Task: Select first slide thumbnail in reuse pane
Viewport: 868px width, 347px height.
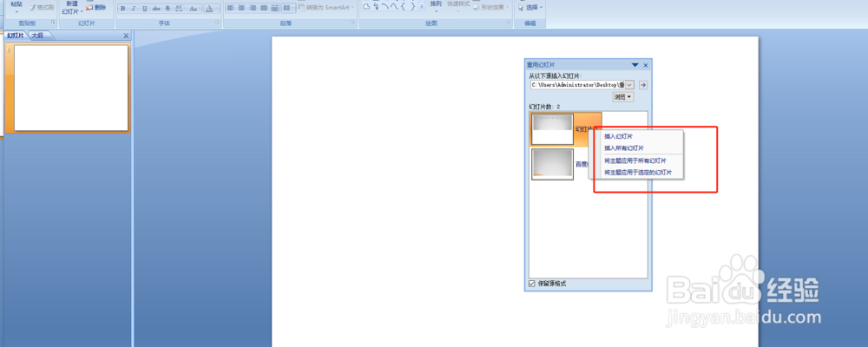Action: pyautogui.click(x=552, y=129)
